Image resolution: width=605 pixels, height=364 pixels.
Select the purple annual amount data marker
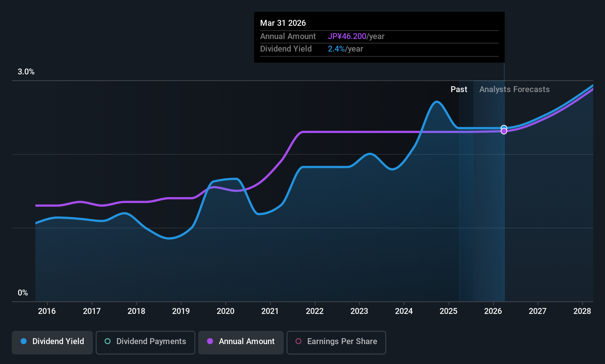(x=504, y=131)
